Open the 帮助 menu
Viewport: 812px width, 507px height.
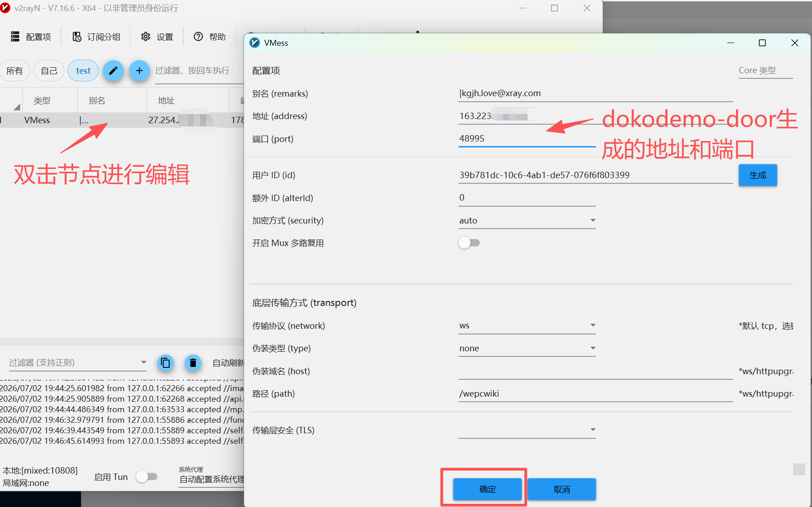coord(210,37)
